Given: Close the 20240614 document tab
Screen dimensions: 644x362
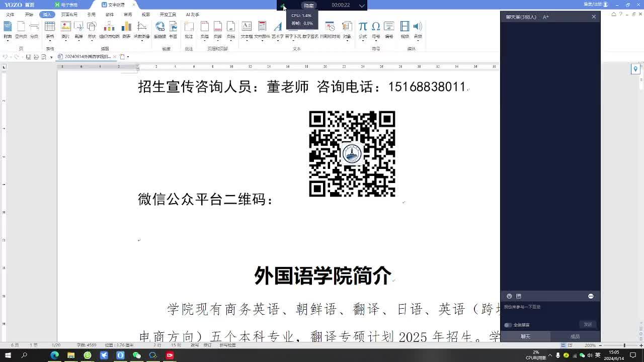Looking at the screenshot, I should click(x=115, y=57).
